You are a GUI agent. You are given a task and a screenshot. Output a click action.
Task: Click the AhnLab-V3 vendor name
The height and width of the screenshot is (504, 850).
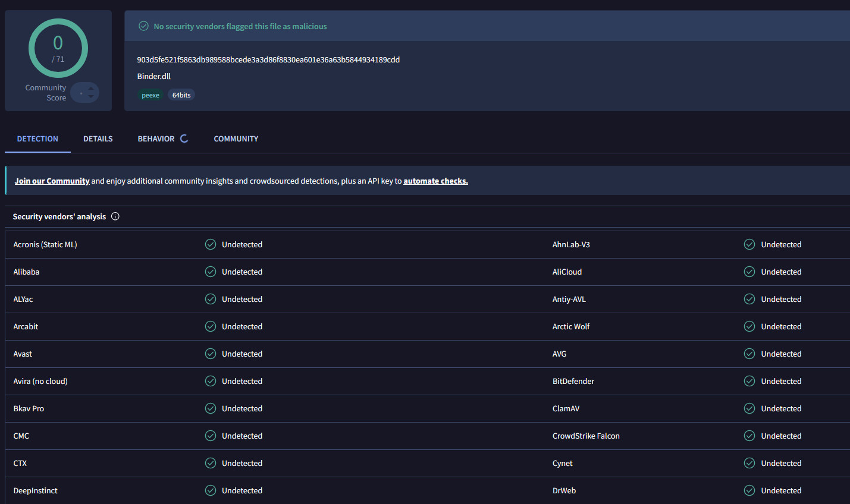[571, 244]
